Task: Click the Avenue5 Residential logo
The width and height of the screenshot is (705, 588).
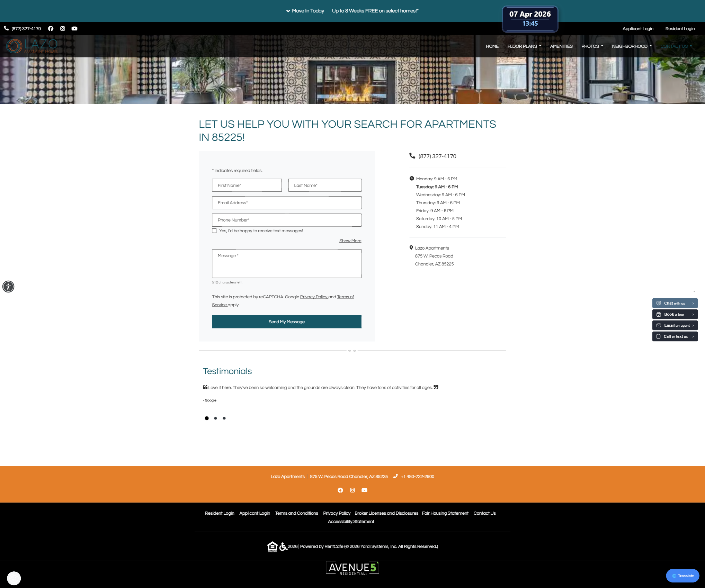Action: (352, 568)
